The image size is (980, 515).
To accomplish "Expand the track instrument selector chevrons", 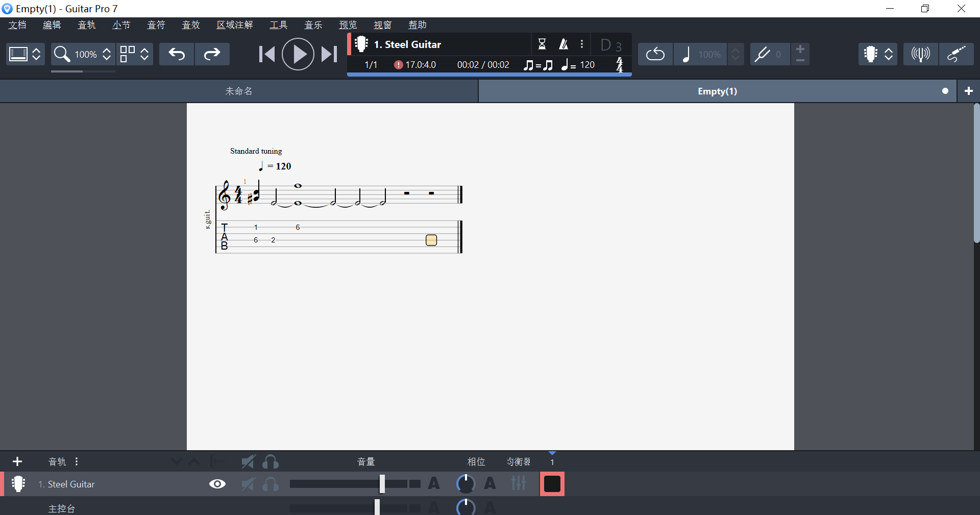I will 889,54.
